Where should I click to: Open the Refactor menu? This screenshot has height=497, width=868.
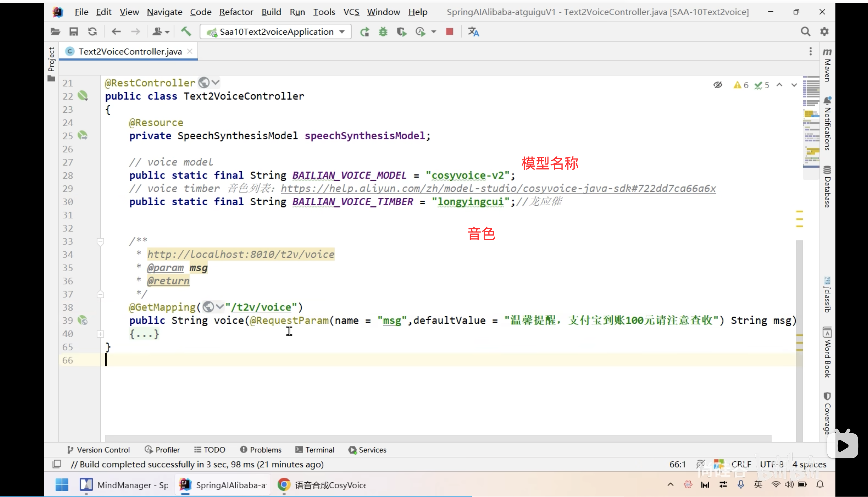coord(236,12)
